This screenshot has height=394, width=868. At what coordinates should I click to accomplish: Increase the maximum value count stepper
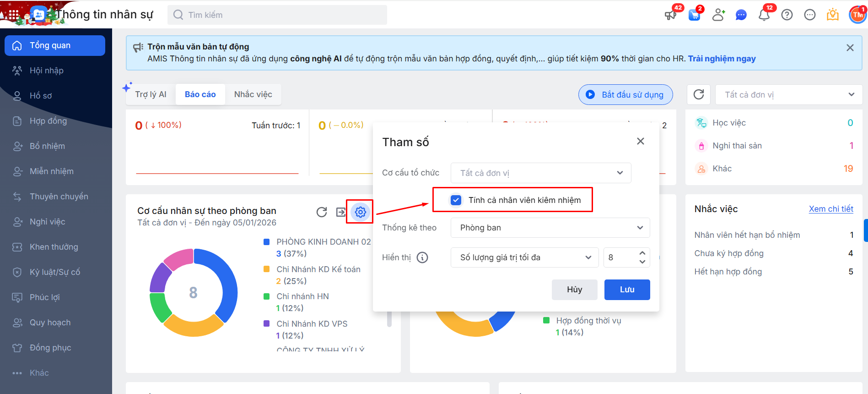tap(642, 253)
